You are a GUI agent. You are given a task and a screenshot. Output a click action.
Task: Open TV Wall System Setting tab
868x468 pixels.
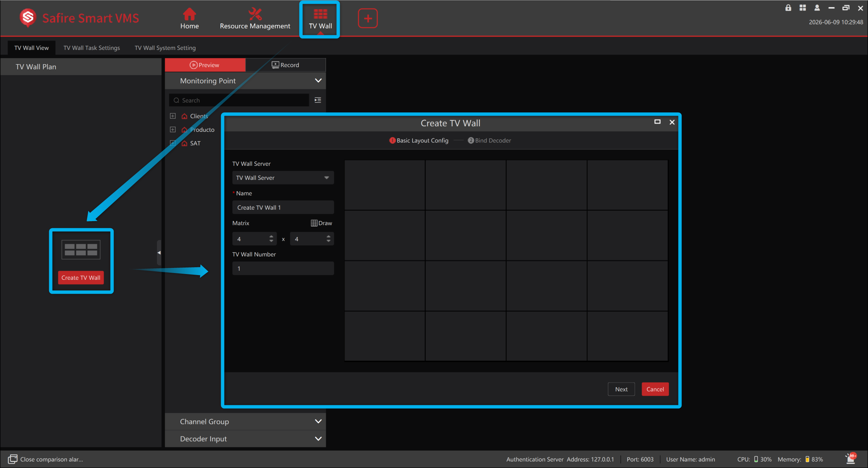pyautogui.click(x=165, y=48)
